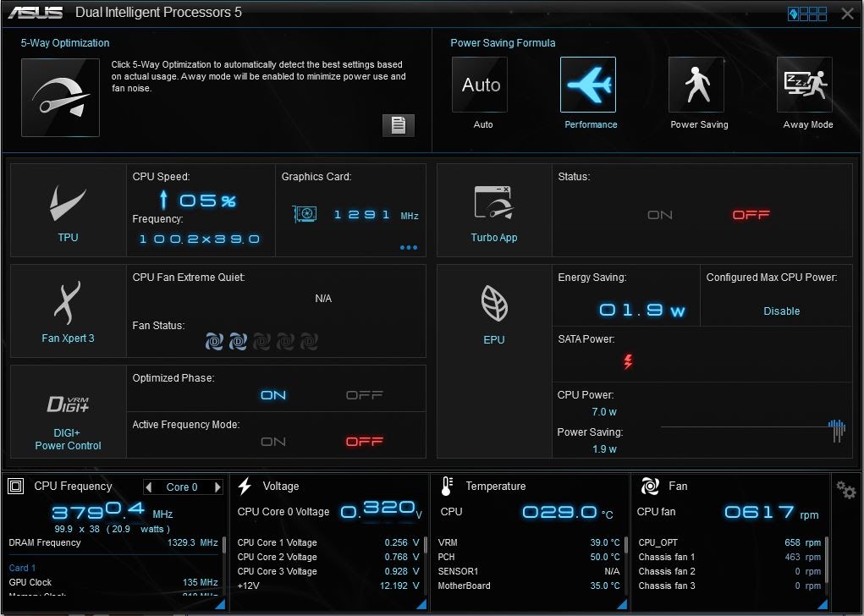
Task: Click the 5-Way Optimization heading
Action: (x=65, y=43)
